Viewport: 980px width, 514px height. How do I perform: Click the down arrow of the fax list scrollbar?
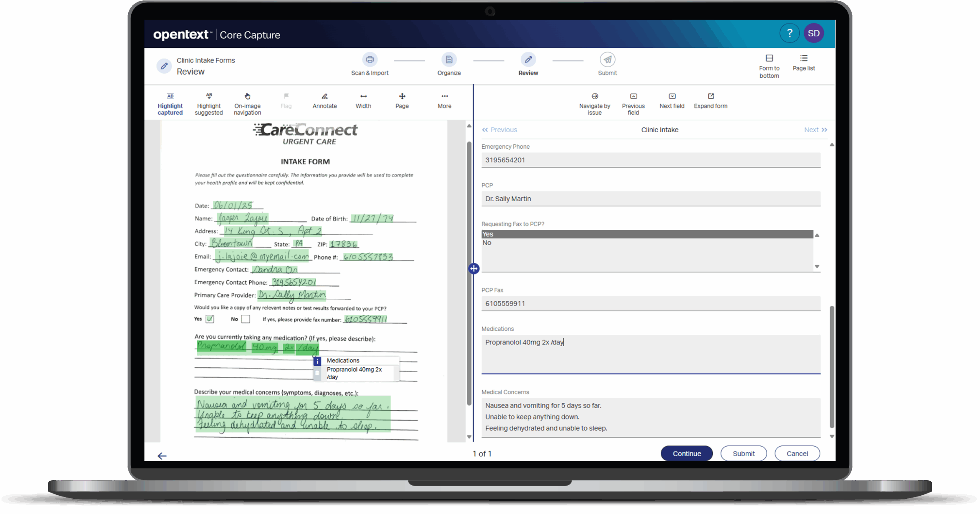pyautogui.click(x=817, y=267)
